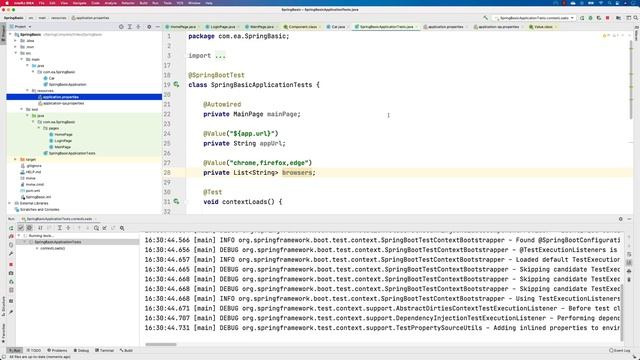Screen dimensions: 640x360
Task: Toggle Show Ignored tests button
Action: [x=29, y=228]
